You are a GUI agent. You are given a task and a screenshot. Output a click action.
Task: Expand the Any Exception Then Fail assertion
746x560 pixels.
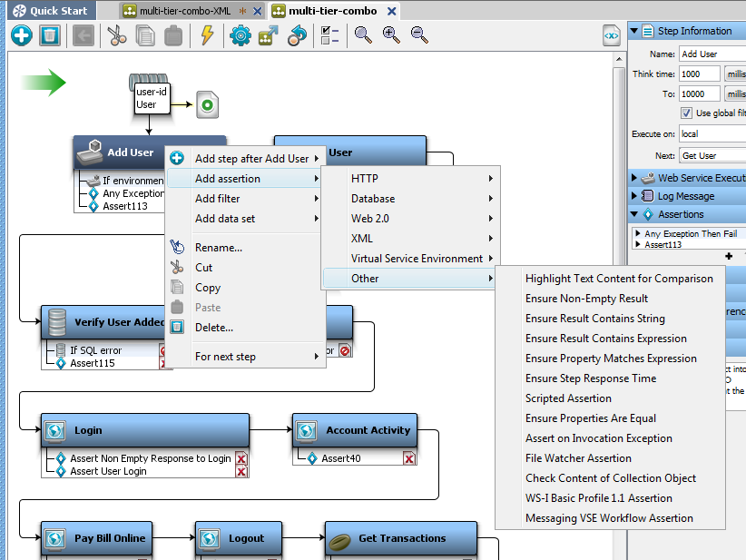click(x=638, y=234)
